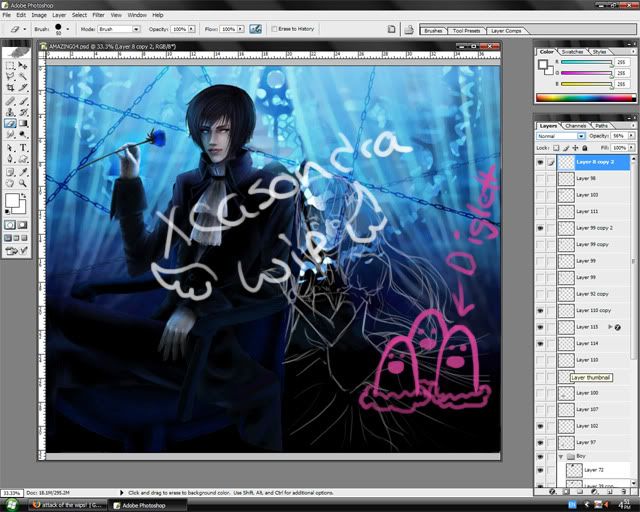Click the Windows Start button
The image size is (640, 512).
pyautogui.click(x=10, y=505)
